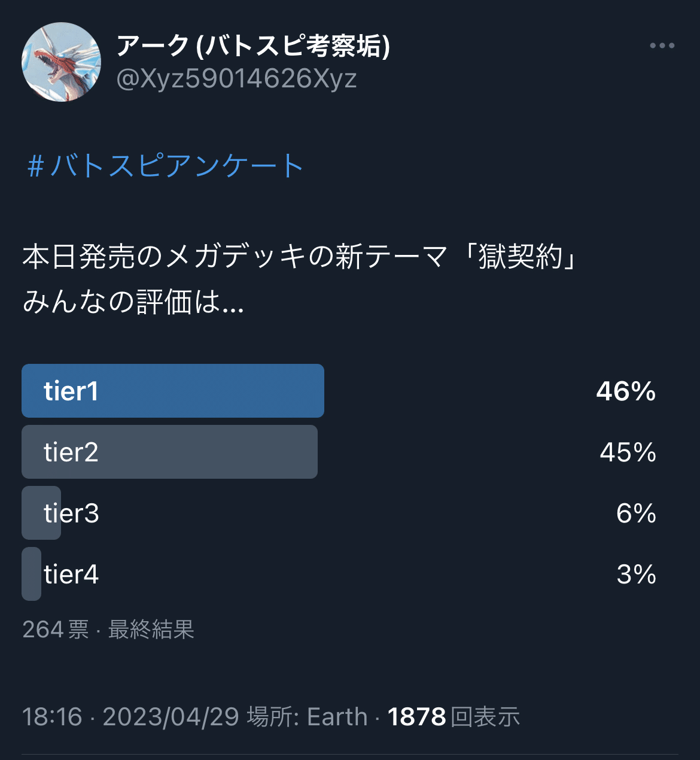
Task: Open the 場所: Earth location label
Action: point(308,717)
